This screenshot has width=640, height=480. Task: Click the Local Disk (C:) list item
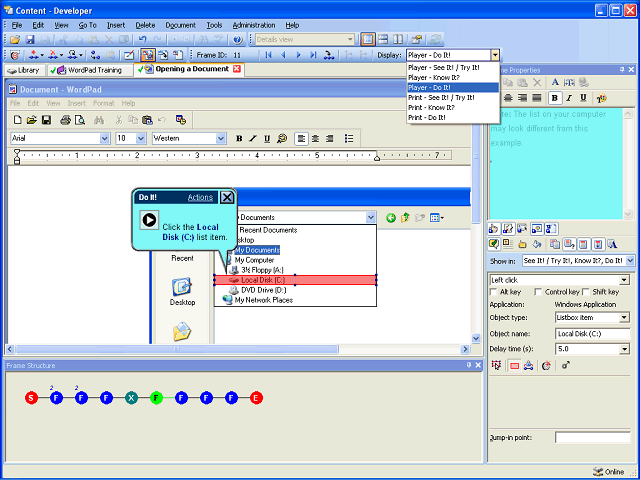pyautogui.click(x=295, y=280)
